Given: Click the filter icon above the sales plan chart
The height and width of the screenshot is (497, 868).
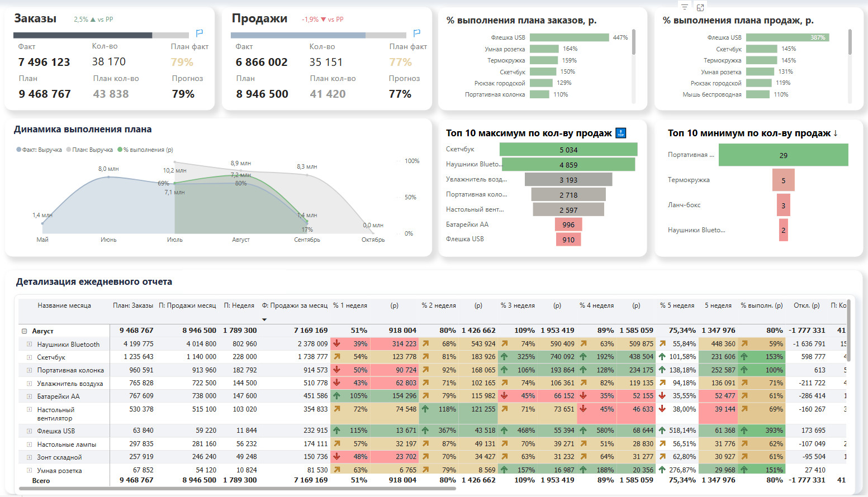Looking at the screenshot, I should (685, 7).
